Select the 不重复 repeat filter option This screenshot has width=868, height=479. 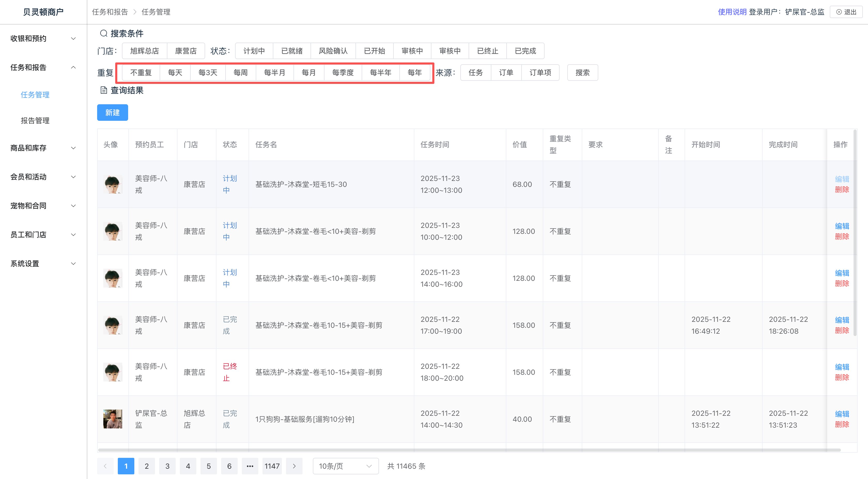click(x=141, y=73)
